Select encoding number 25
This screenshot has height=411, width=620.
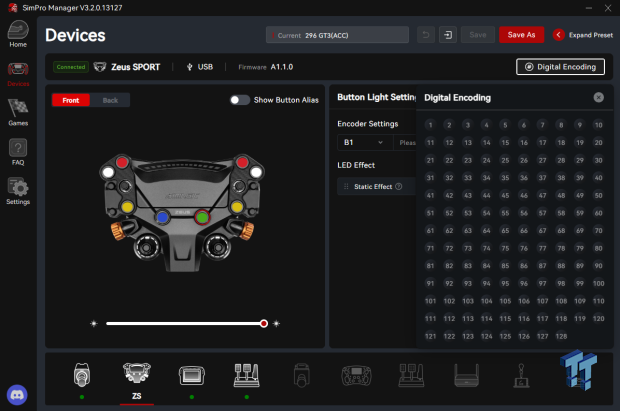pyautogui.click(x=505, y=160)
